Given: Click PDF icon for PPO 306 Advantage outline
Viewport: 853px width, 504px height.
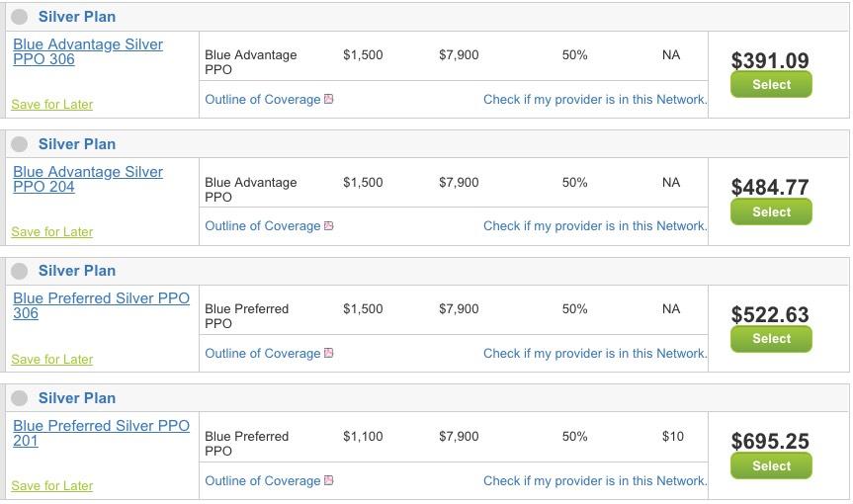Looking at the screenshot, I should pyautogui.click(x=329, y=99).
